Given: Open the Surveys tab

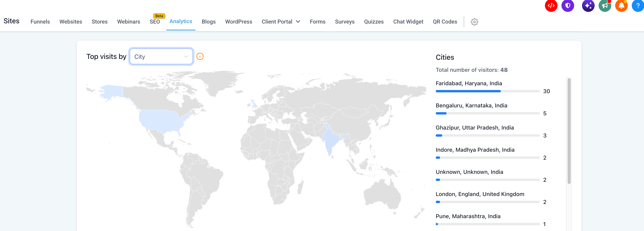Looking at the screenshot, I should tap(345, 22).
